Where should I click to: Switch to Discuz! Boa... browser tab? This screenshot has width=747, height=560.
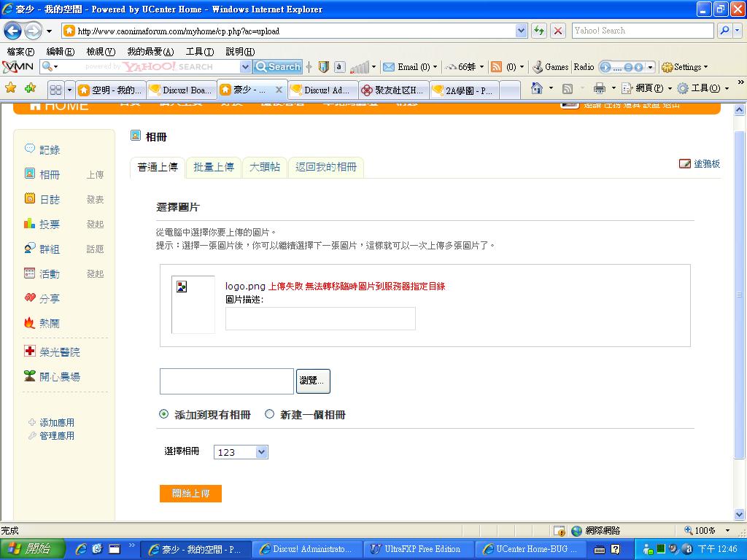pos(181,90)
